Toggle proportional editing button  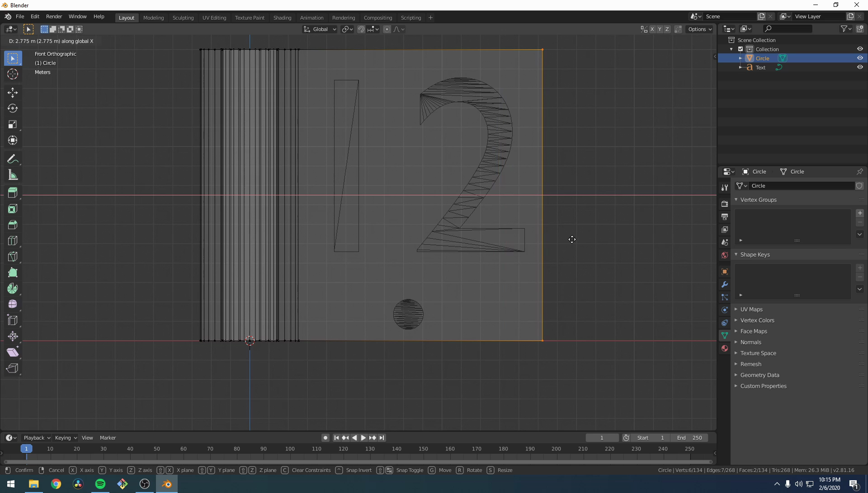(x=387, y=29)
